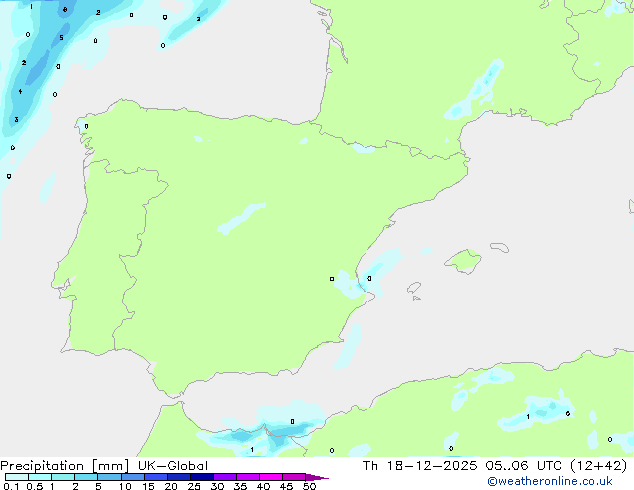Click the weatheronline.co.uk copyright link
This screenshot has width=634, height=490.
tap(550, 481)
